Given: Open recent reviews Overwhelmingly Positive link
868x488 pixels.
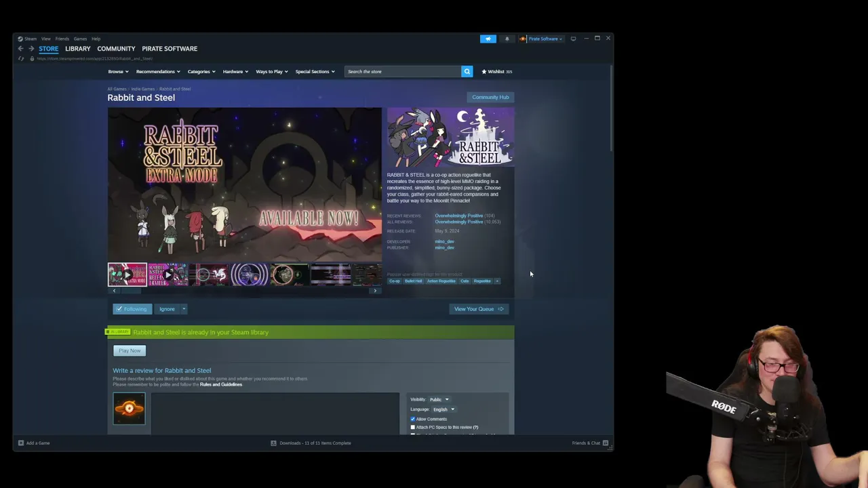Looking at the screenshot, I should [x=459, y=216].
